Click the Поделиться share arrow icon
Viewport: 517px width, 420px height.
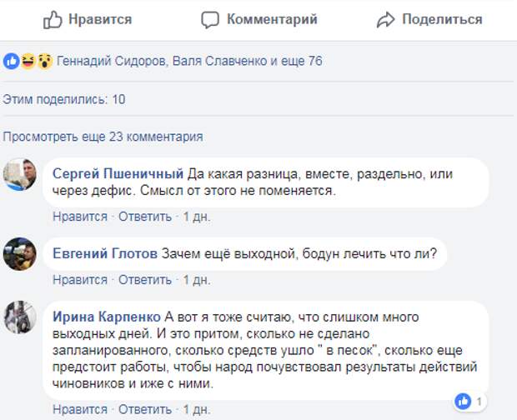click(384, 19)
